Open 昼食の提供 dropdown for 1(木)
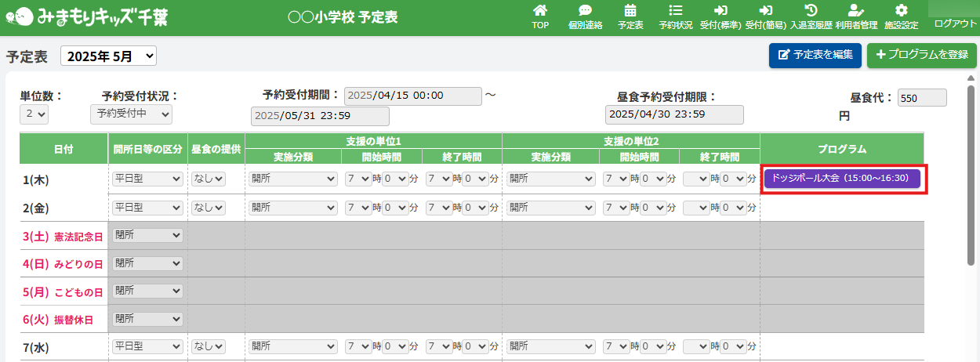 tap(209, 179)
